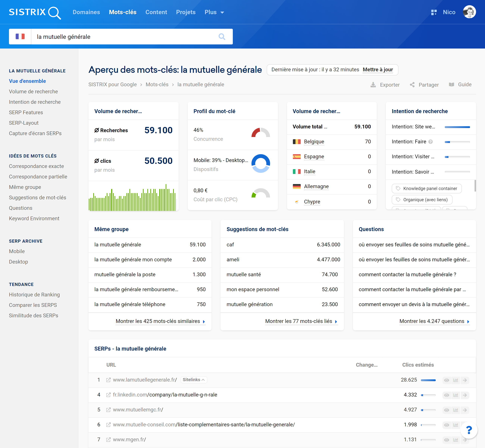Screen dimensions: 485x448
Task: Click question 'comment contacter la mutuelle générale ?'
Action: (407, 274)
